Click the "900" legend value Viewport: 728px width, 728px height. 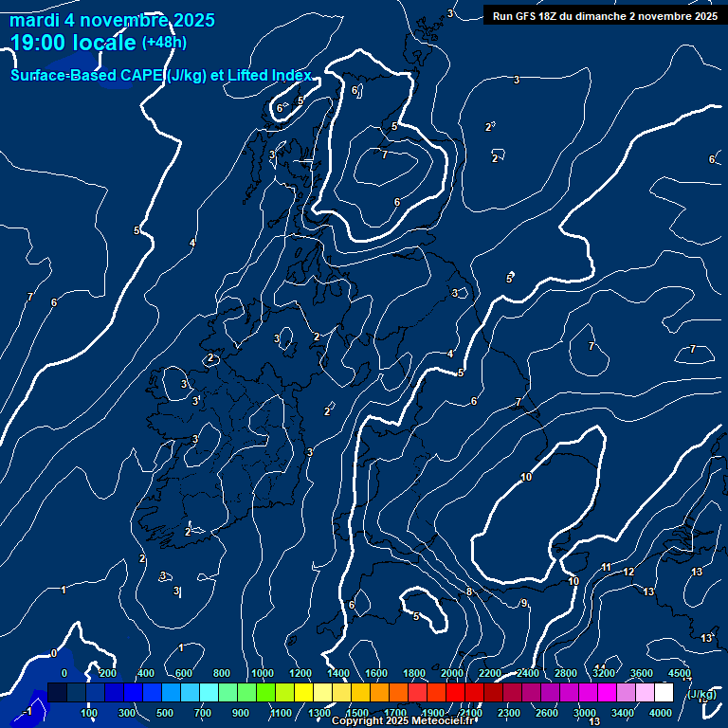pos(241,713)
